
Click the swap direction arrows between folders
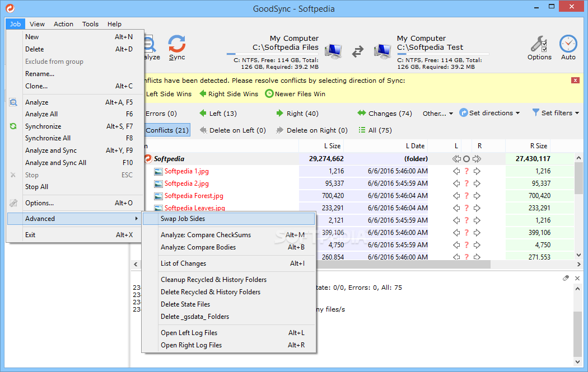(358, 51)
